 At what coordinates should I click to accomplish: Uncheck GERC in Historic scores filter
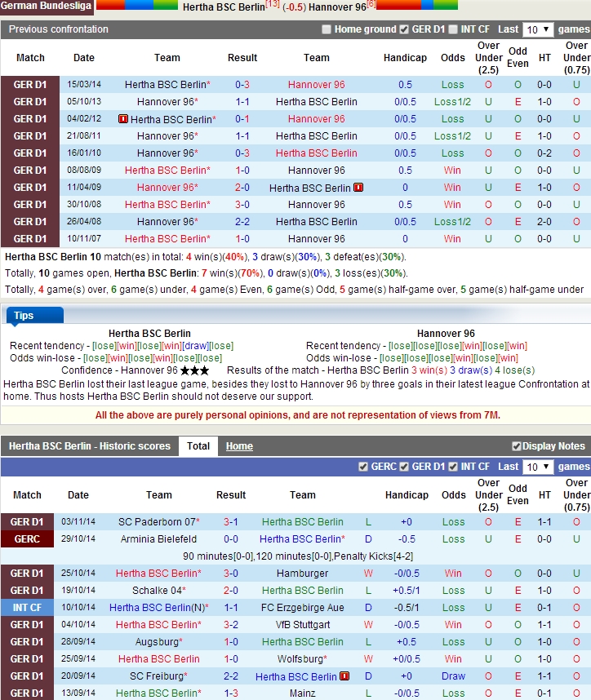pyautogui.click(x=363, y=467)
